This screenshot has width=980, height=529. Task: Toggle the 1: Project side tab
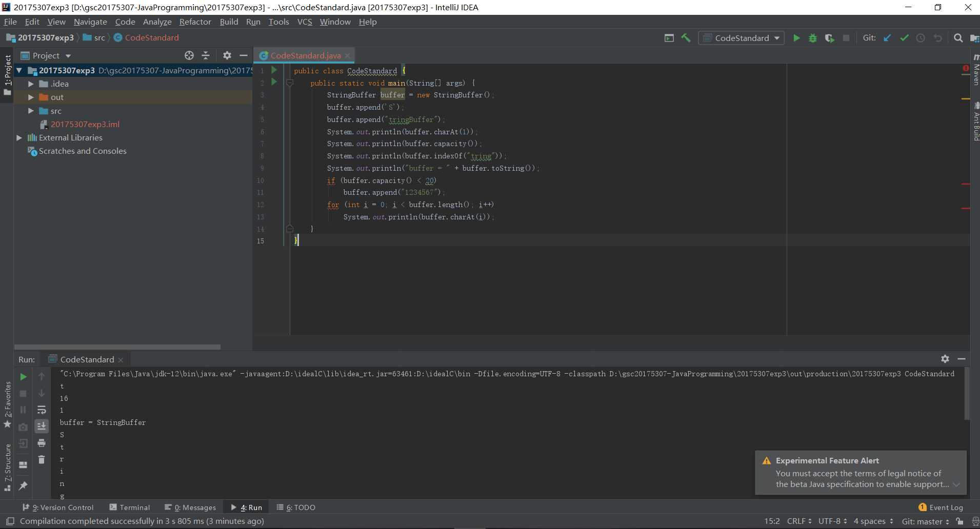[7, 75]
